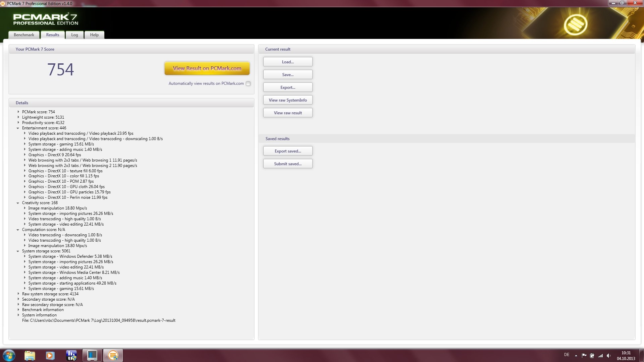Launch Windows Media Player from the taskbar
This screenshot has height=362, width=644.
click(x=50, y=355)
